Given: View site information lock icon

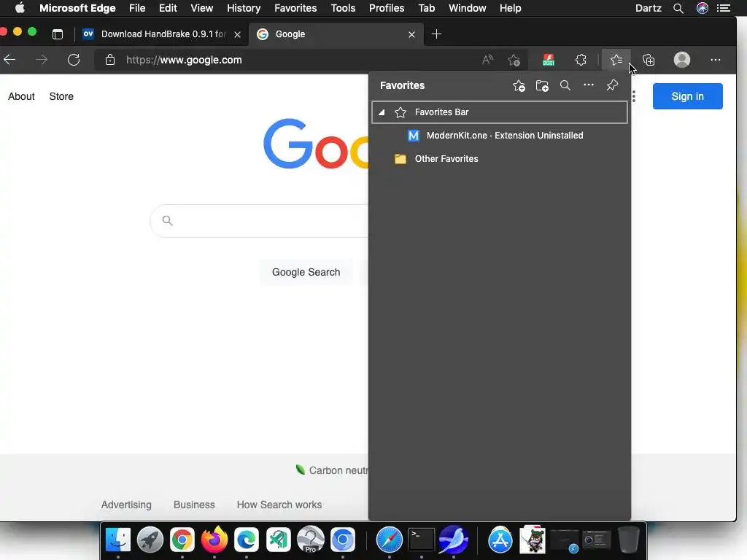Looking at the screenshot, I should pyautogui.click(x=110, y=60).
